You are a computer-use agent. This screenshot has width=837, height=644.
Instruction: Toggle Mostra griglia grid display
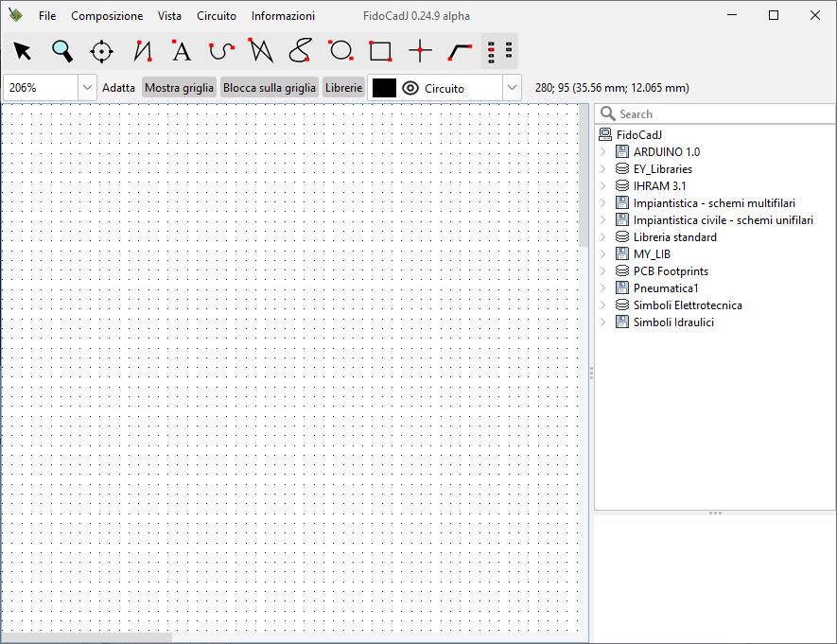coord(179,88)
